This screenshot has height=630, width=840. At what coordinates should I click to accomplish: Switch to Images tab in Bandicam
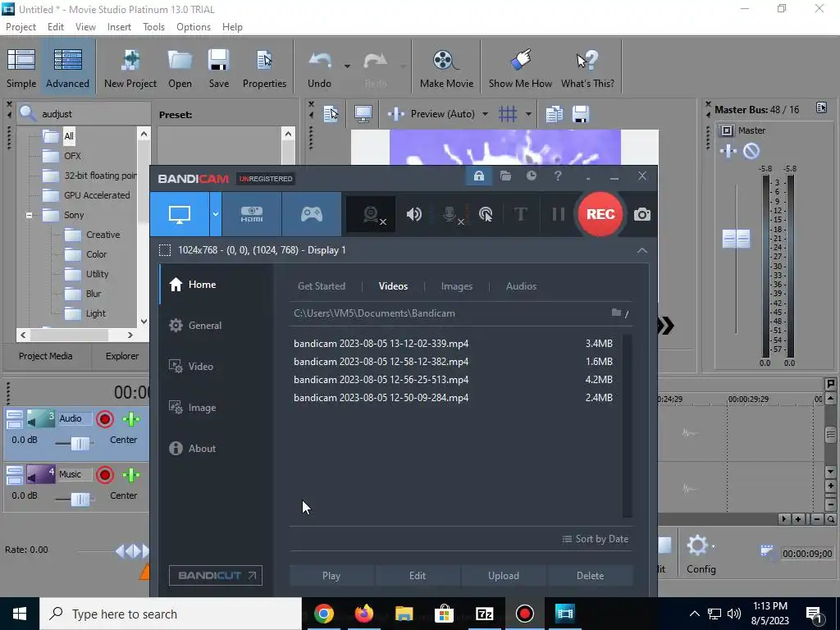(456, 286)
